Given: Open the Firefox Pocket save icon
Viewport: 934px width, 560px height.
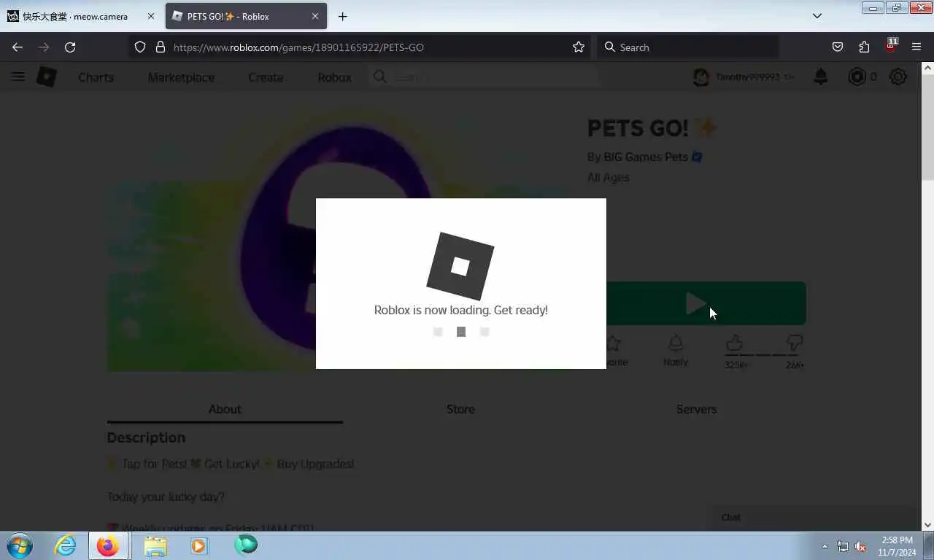Looking at the screenshot, I should coord(838,47).
